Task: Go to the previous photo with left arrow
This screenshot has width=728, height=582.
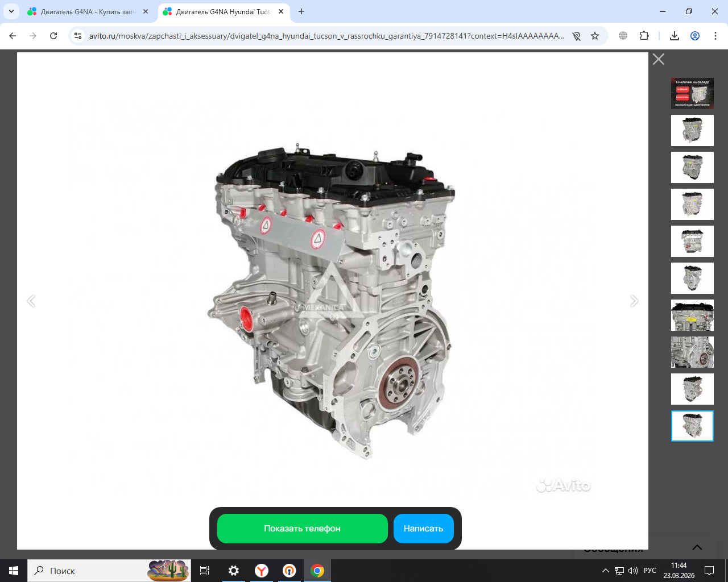Action: (x=31, y=301)
